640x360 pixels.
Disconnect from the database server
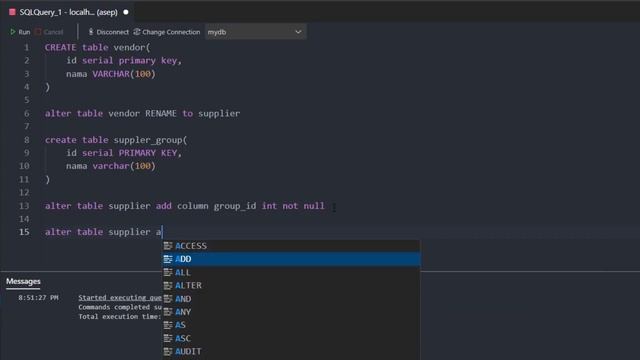click(108, 32)
